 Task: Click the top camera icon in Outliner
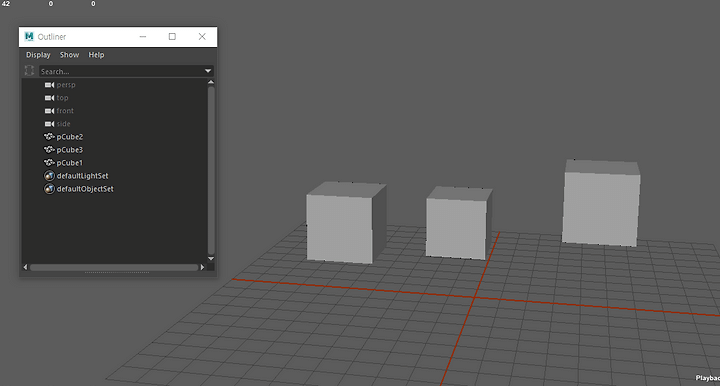tap(49, 98)
